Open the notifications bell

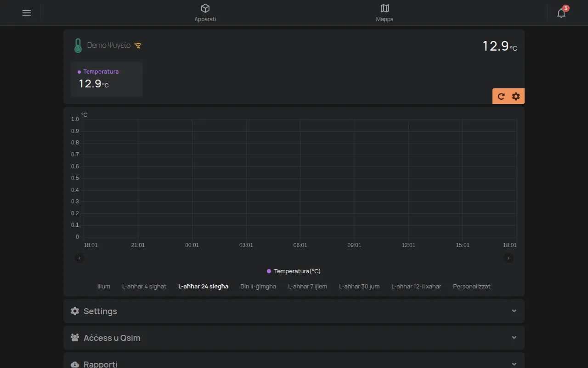coord(561,13)
